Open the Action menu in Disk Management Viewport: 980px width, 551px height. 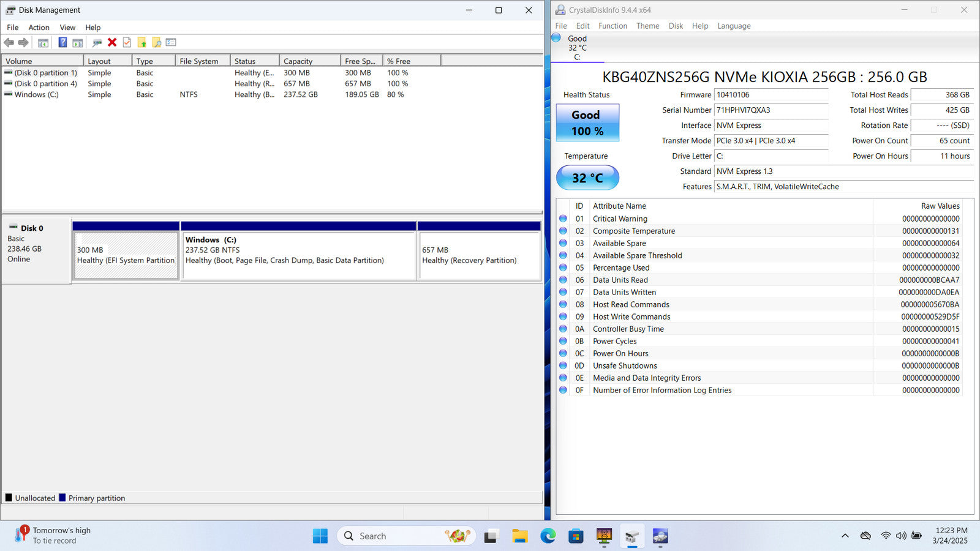click(39, 27)
